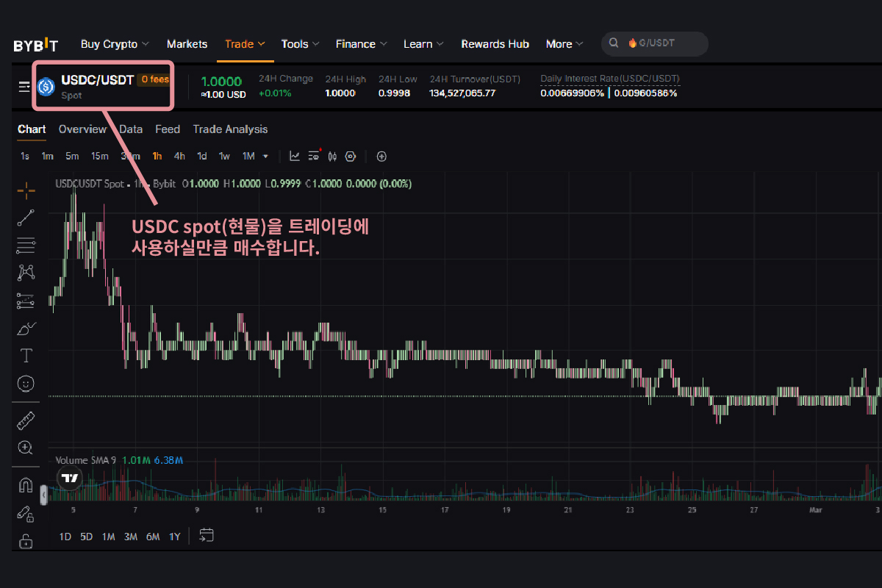The image size is (882, 588).
Task: Select the text annotation tool
Action: click(26, 356)
